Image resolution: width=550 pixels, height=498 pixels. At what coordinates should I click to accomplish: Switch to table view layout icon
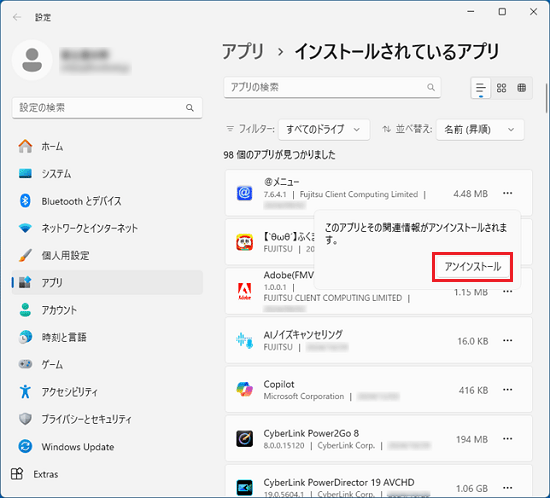pos(522,88)
